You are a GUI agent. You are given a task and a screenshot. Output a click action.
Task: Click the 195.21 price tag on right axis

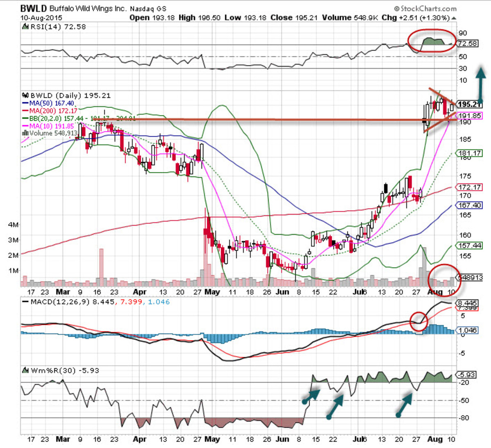pos(469,104)
